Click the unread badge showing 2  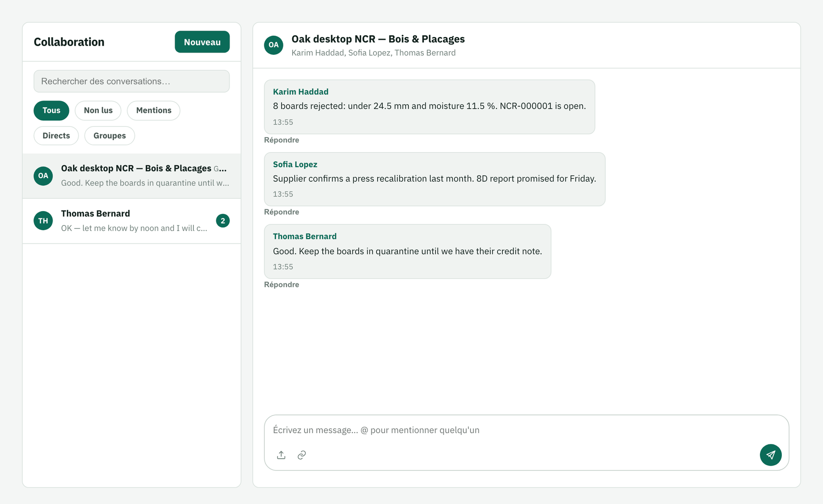[223, 221]
